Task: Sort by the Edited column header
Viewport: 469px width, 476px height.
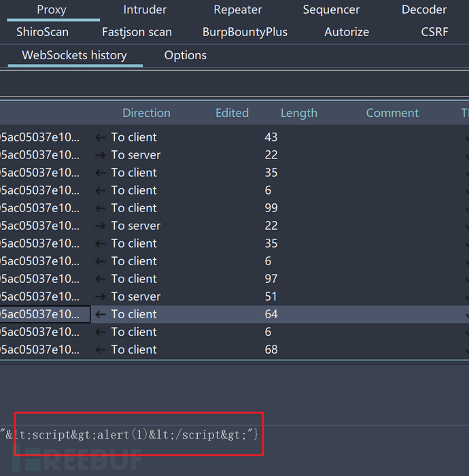Action: point(232,113)
